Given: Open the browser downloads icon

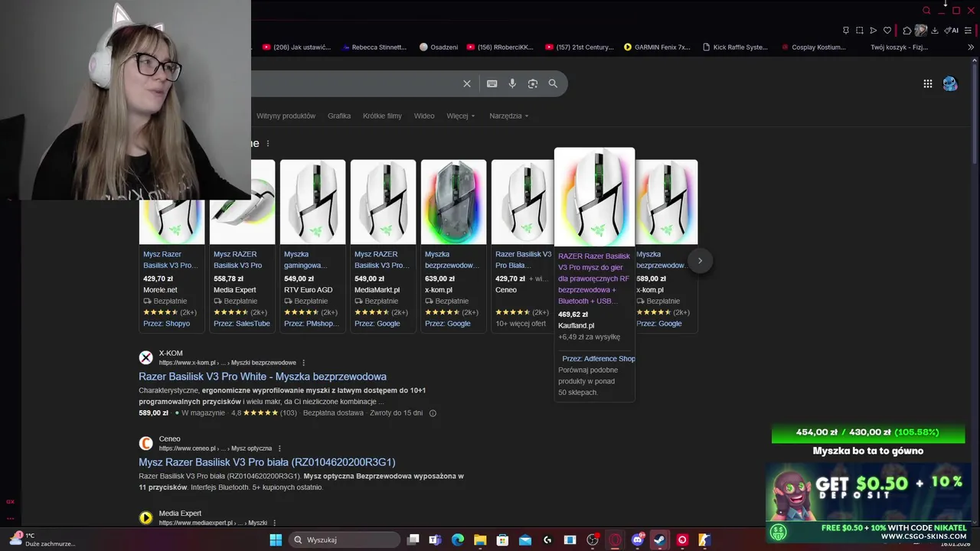Looking at the screenshot, I should [935, 31].
